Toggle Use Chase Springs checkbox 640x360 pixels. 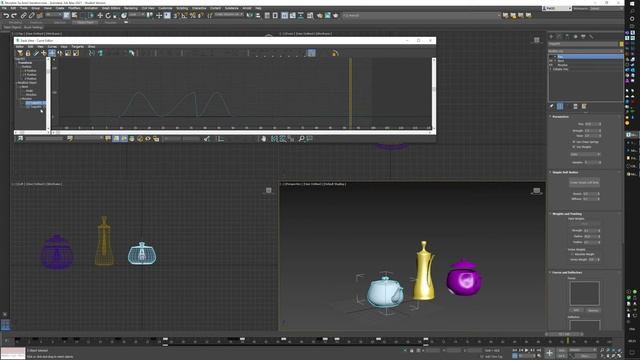click(574, 142)
